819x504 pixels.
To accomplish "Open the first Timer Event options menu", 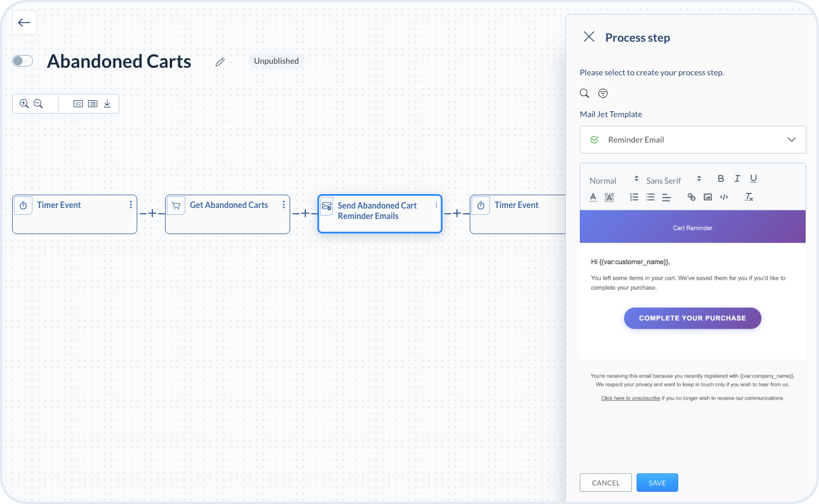I will point(131,204).
